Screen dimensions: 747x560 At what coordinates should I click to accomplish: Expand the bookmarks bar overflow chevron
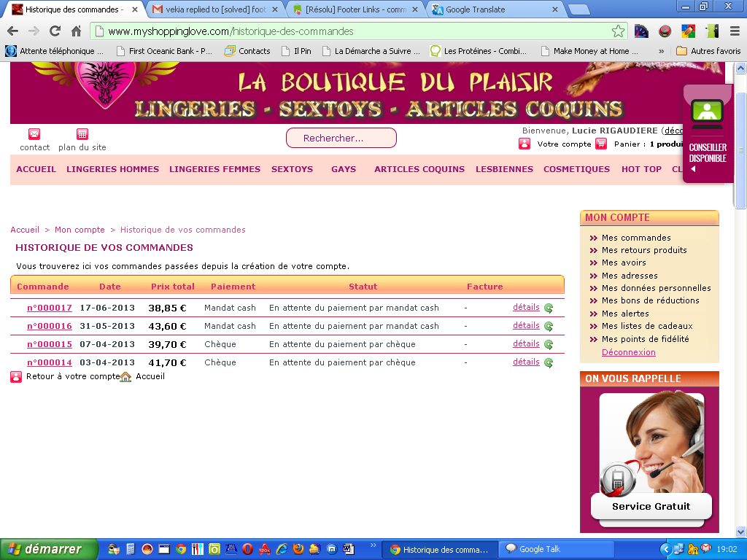pyautogui.click(x=661, y=51)
